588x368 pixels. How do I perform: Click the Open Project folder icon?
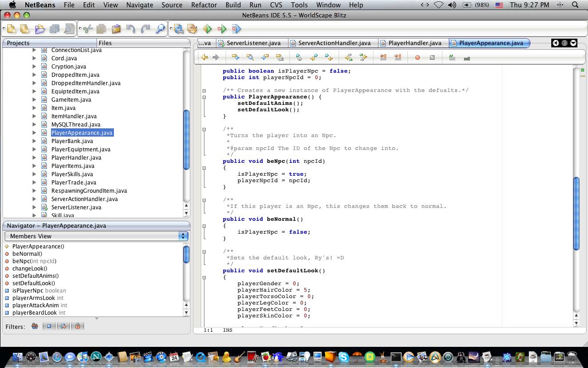pyautogui.click(x=40, y=29)
